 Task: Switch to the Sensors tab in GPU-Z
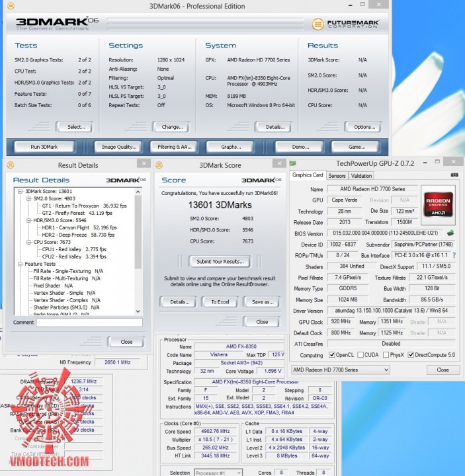tap(337, 176)
